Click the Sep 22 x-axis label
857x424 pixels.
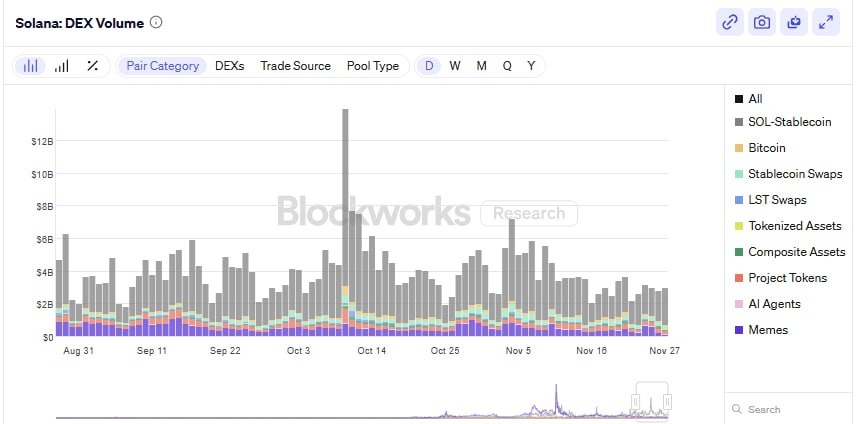225,351
